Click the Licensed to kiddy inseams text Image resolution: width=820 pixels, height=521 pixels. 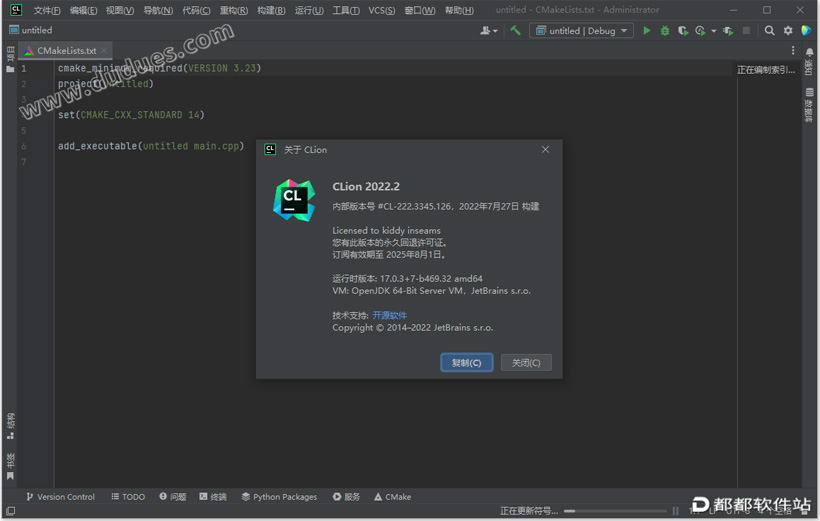click(386, 230)
